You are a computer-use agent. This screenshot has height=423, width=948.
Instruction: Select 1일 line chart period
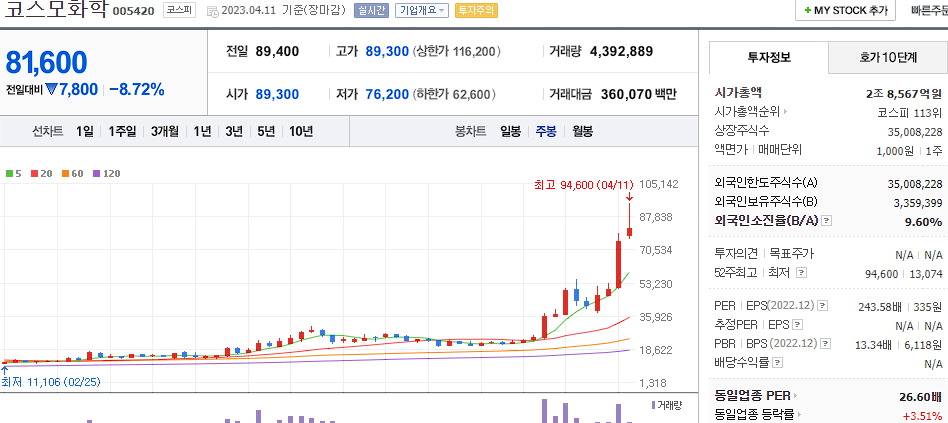tap(85, 132)
